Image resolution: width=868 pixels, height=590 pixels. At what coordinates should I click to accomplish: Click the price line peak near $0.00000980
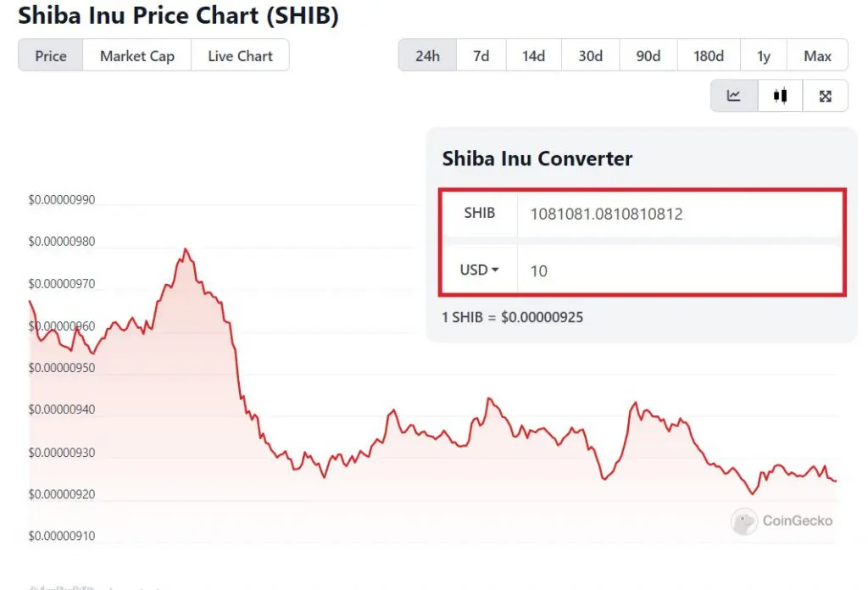pos(186,249)
